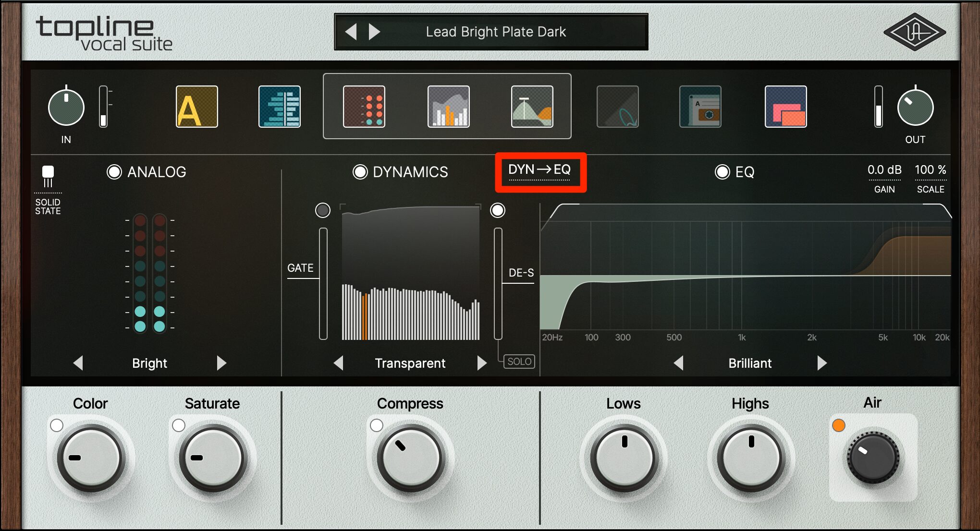
Task: Click the Bright analog style name
Action: point(149,363)
